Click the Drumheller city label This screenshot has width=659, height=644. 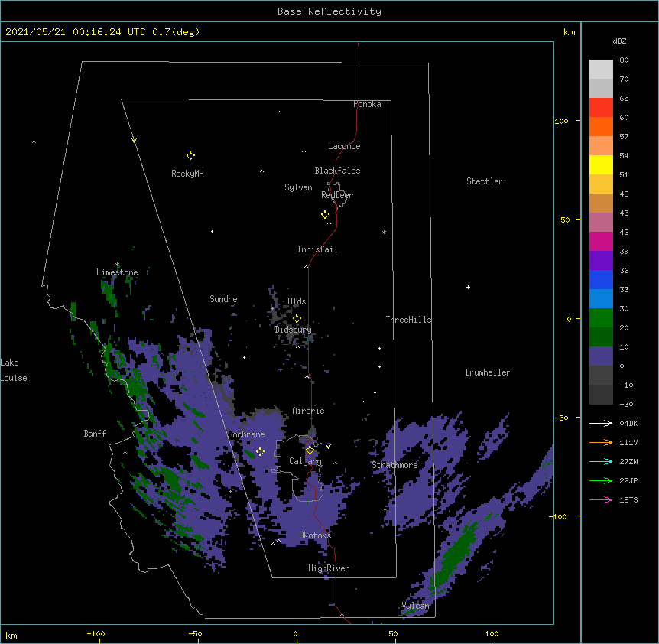[x=488, y=372]
